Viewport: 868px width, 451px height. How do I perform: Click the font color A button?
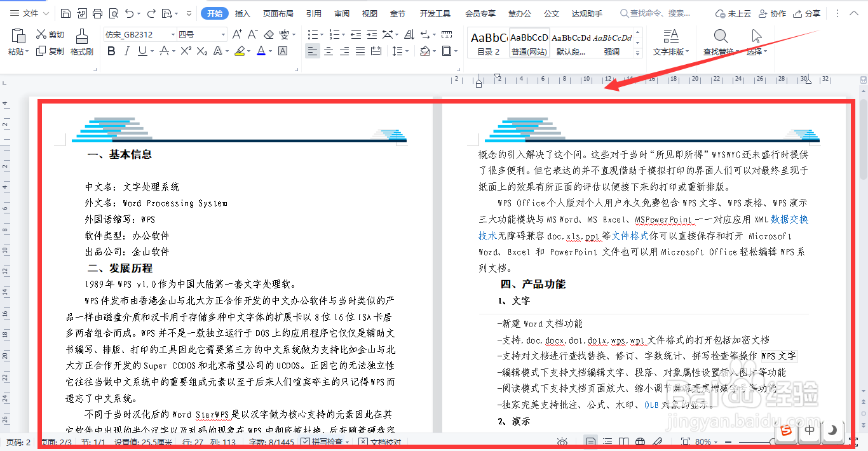click(261, 51)
